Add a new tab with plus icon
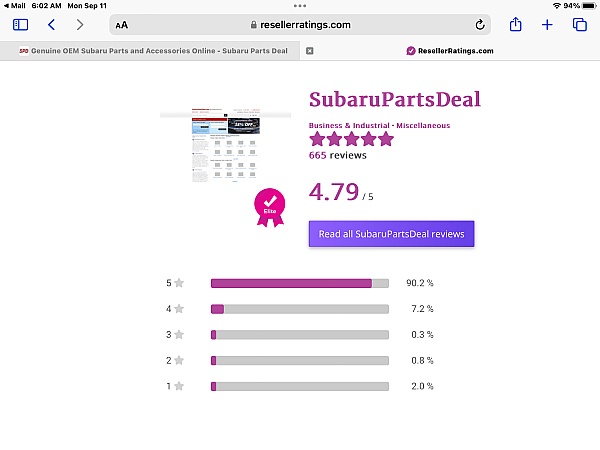The height and width of the screenshot is (450, 600). pyautogui.click(x=547, y=25)
